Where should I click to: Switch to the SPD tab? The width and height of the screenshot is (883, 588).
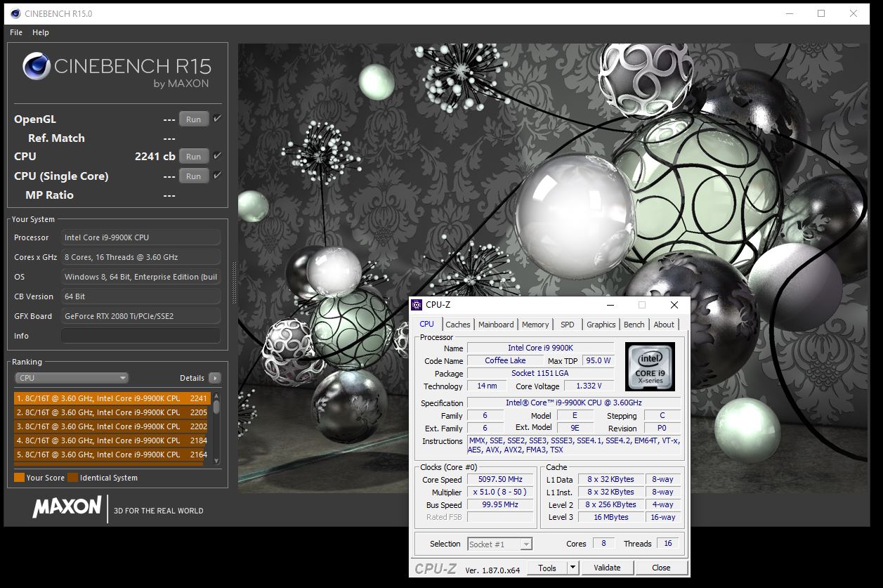point(567,325)
